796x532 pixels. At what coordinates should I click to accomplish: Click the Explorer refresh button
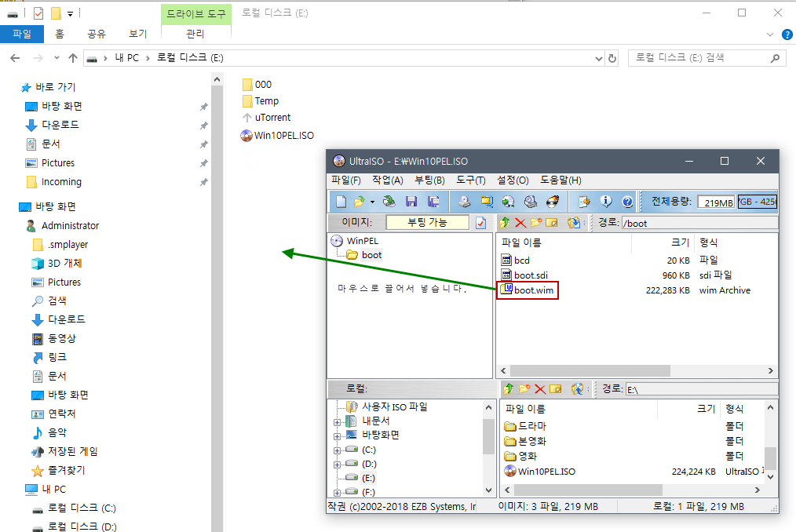click(x=612, y=58)
